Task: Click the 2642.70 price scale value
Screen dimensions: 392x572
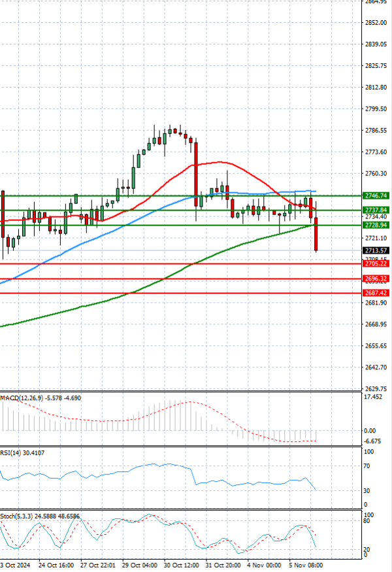Action: [x=376, y=367]
